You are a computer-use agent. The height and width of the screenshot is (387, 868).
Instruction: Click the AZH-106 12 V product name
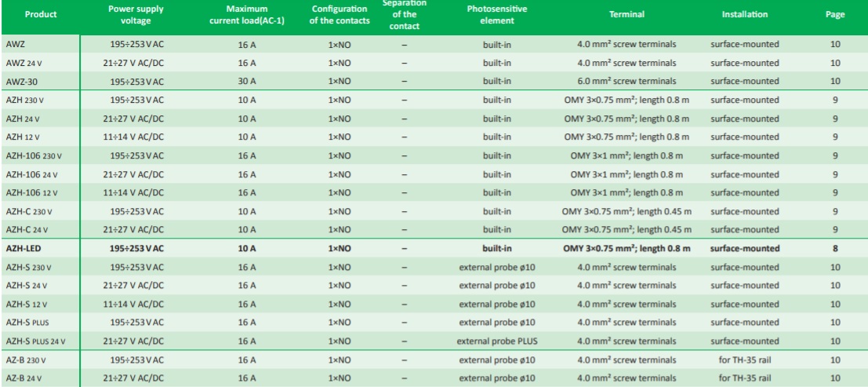pos(31,193)
